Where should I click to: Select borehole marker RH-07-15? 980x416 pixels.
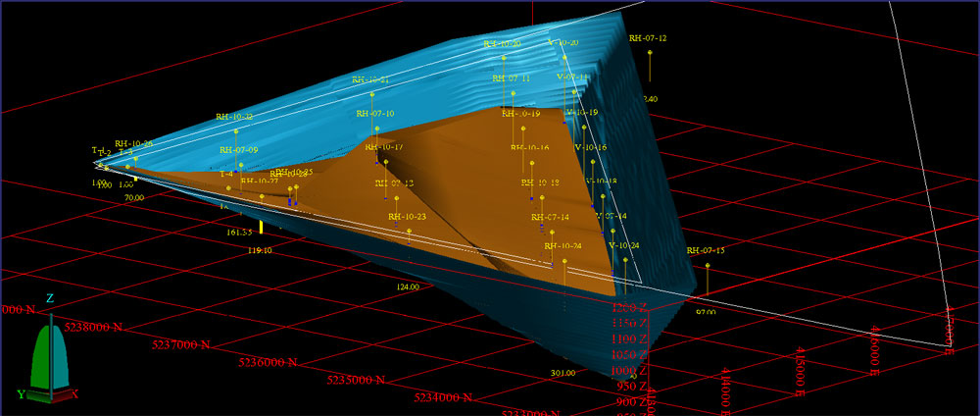click(706, 251)
